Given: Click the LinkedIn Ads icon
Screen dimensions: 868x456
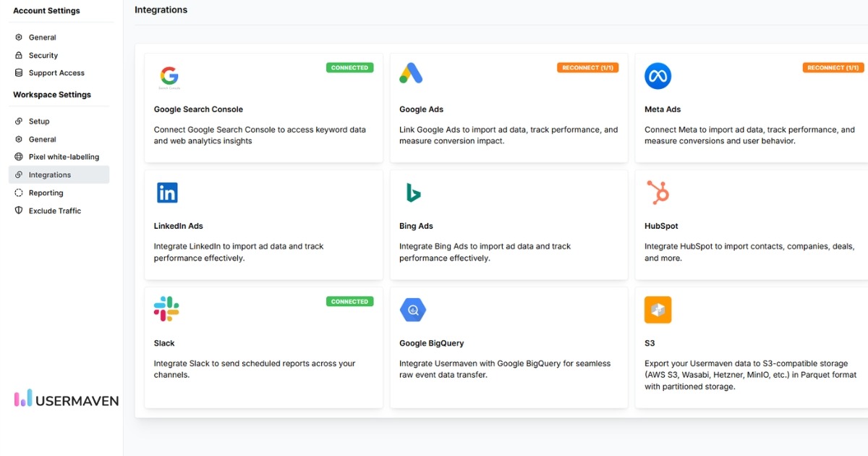Looking at the screenshot, I should pos(166,192).
